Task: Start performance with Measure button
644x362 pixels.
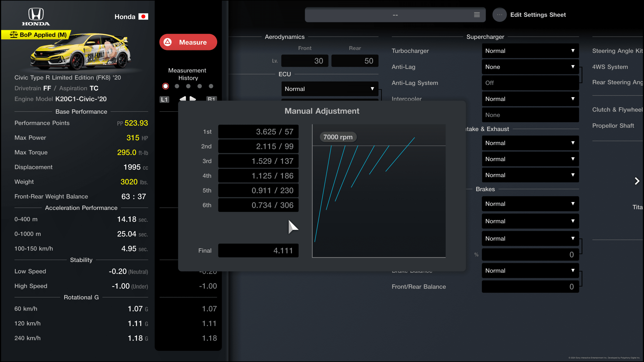Action: 188,42
